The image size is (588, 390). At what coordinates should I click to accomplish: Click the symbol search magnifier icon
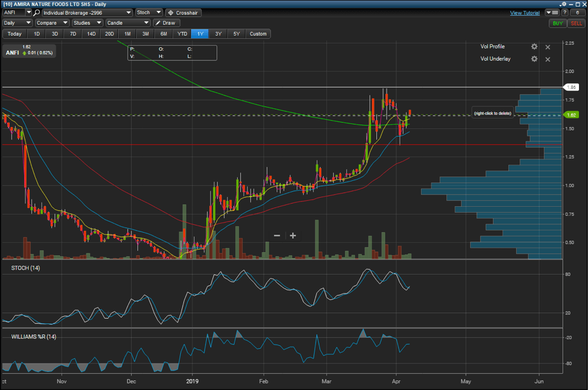37,12
